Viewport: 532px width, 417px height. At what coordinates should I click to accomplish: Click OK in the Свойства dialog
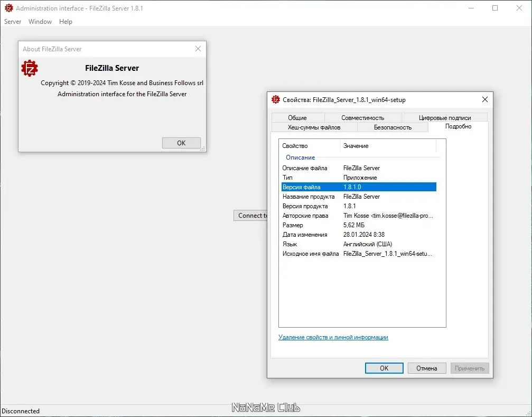[x=384, y=368]
